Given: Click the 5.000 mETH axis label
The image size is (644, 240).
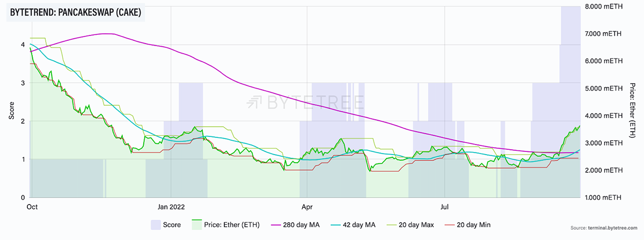Looking at the screenshot, I should point(603,89).
